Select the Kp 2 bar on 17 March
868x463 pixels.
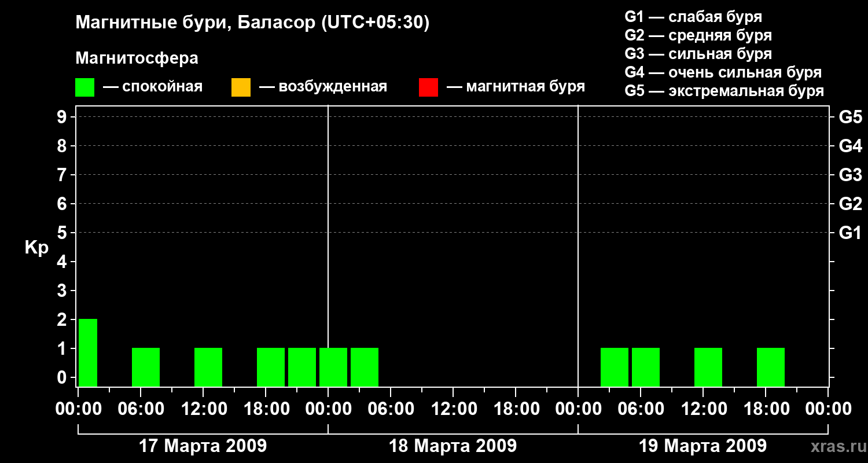point(88,352)
